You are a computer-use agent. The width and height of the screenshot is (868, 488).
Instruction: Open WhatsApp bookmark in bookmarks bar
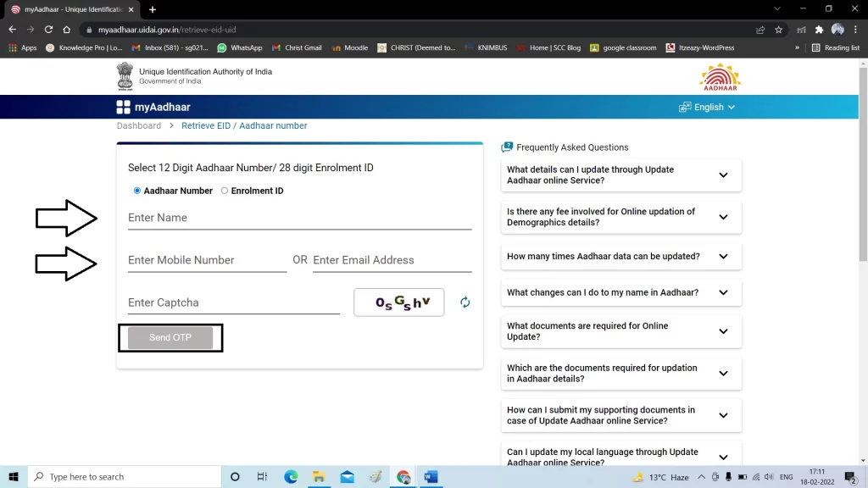tap(240, 48)
